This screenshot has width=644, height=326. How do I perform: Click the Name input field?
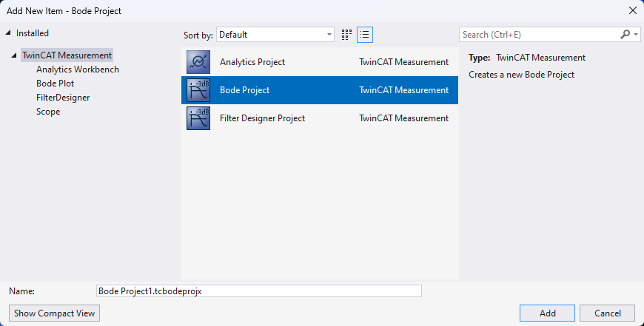(x=259, y=291)
